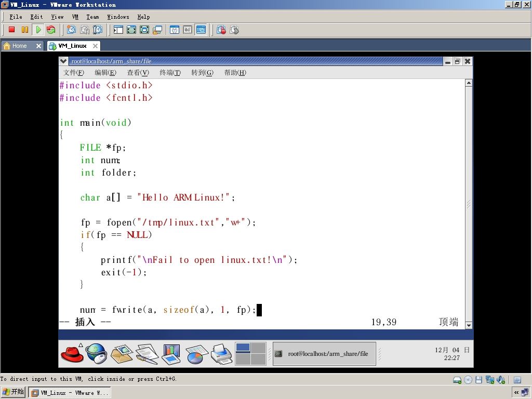Open the VM menu
This screenshot has width=532, height=399.
point(75,17)
